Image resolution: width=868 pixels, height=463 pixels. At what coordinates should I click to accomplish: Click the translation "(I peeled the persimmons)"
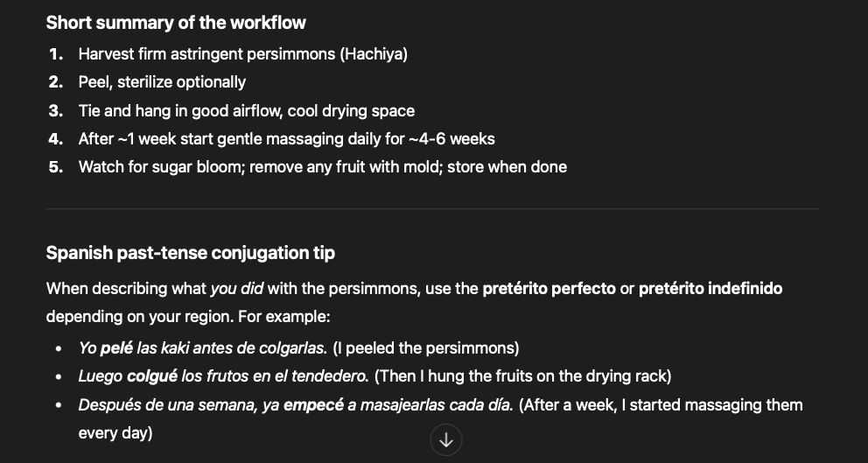click(426, 348)
